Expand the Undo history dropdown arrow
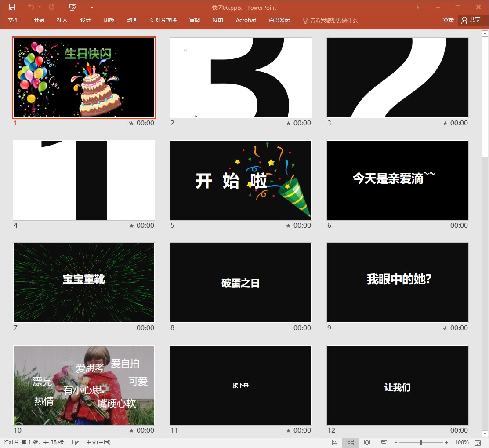The image size is (489, 448). [x=40, y=7]
